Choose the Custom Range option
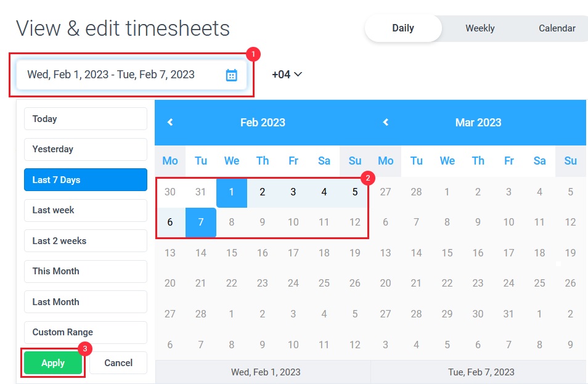 (86, 332)
